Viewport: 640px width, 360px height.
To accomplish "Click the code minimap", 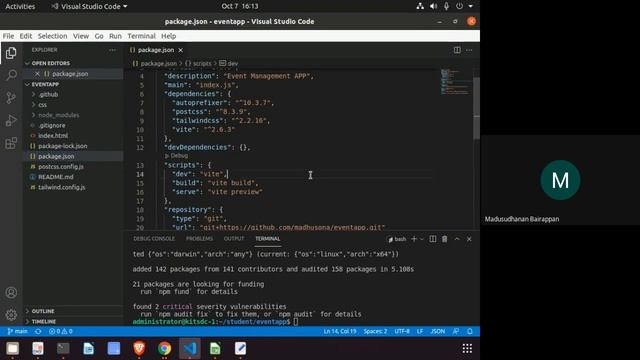I will click(x=456, y=82).
